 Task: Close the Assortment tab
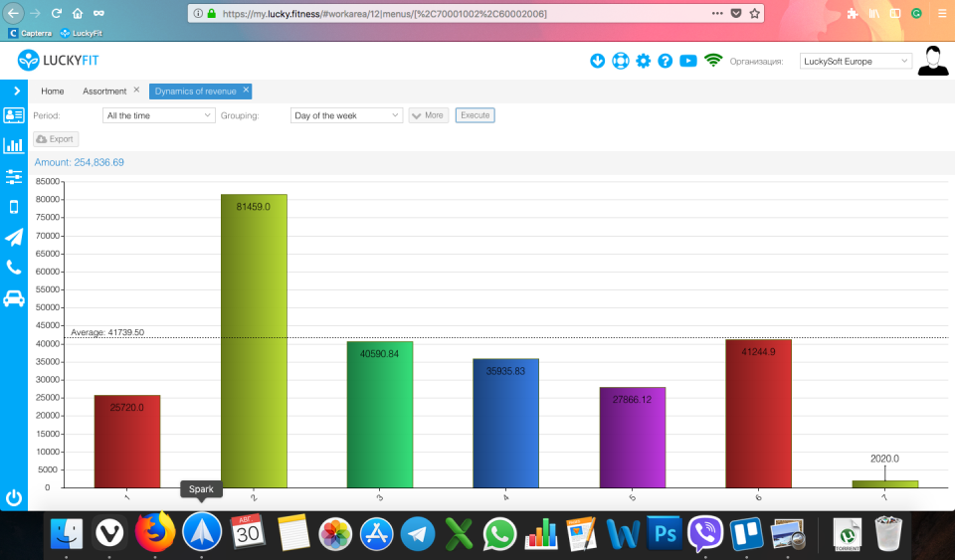click(x=136, y=90)
